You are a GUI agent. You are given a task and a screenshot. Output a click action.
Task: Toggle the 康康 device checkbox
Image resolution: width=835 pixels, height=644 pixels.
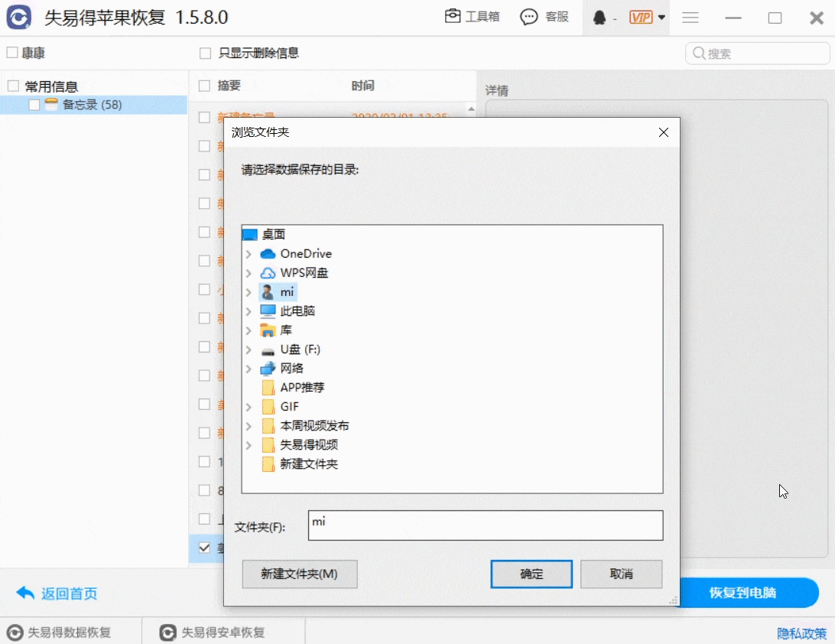(11, 53)
